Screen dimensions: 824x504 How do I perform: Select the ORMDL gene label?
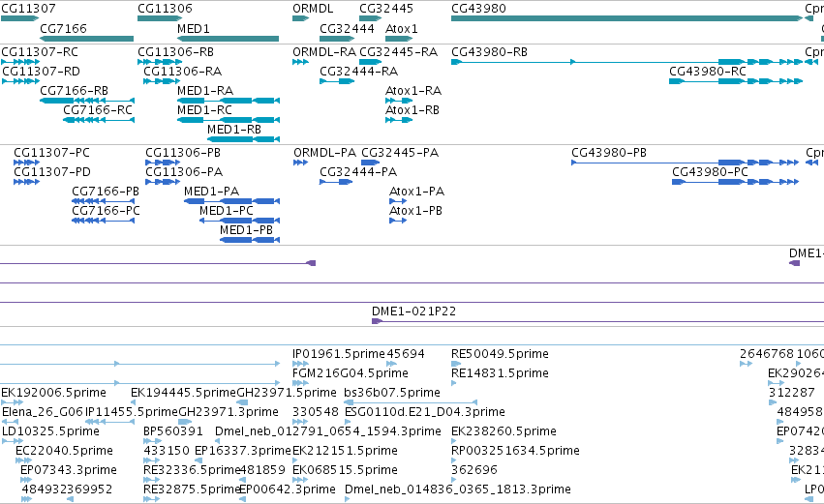tap(313, 9)
